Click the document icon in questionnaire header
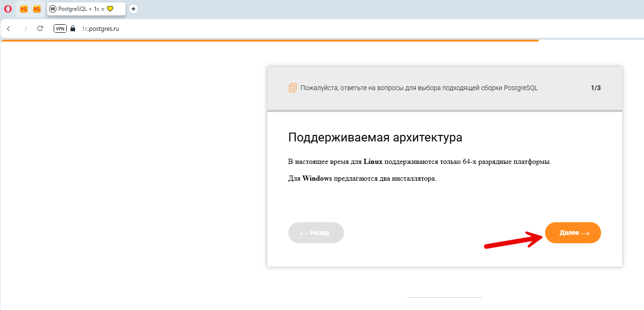 point(293,88)
